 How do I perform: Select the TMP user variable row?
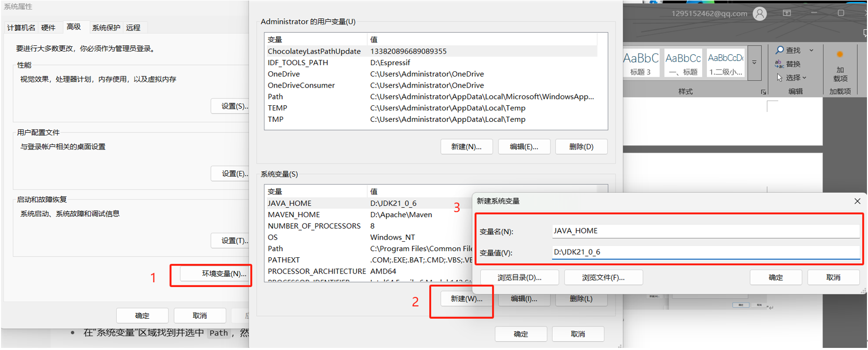(x=431, y=119)
